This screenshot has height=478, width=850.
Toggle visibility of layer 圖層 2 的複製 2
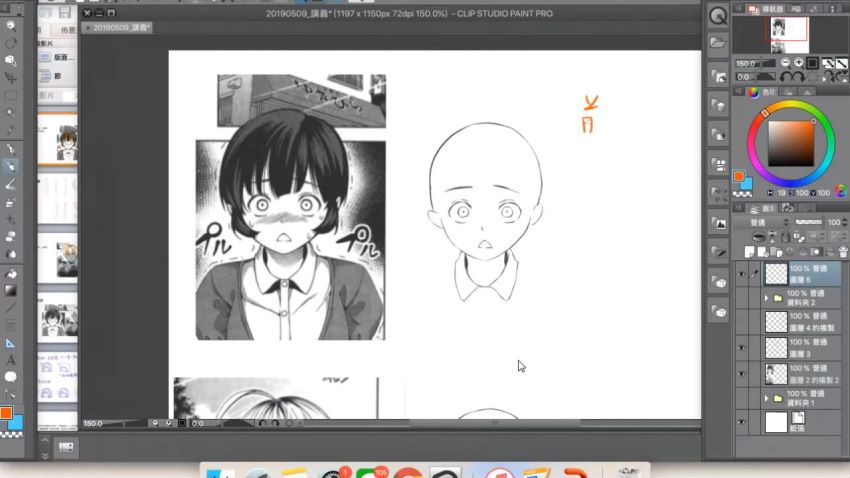tap(741, 373)
